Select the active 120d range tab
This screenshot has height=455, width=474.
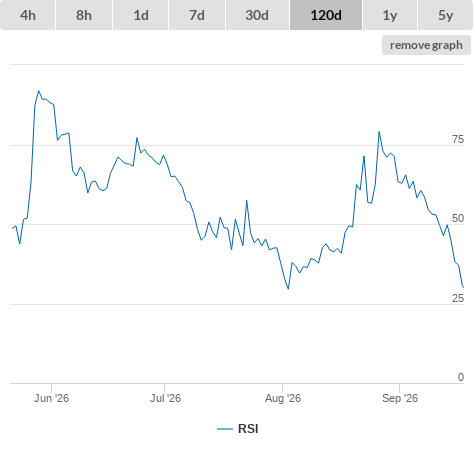click(326, 15)
